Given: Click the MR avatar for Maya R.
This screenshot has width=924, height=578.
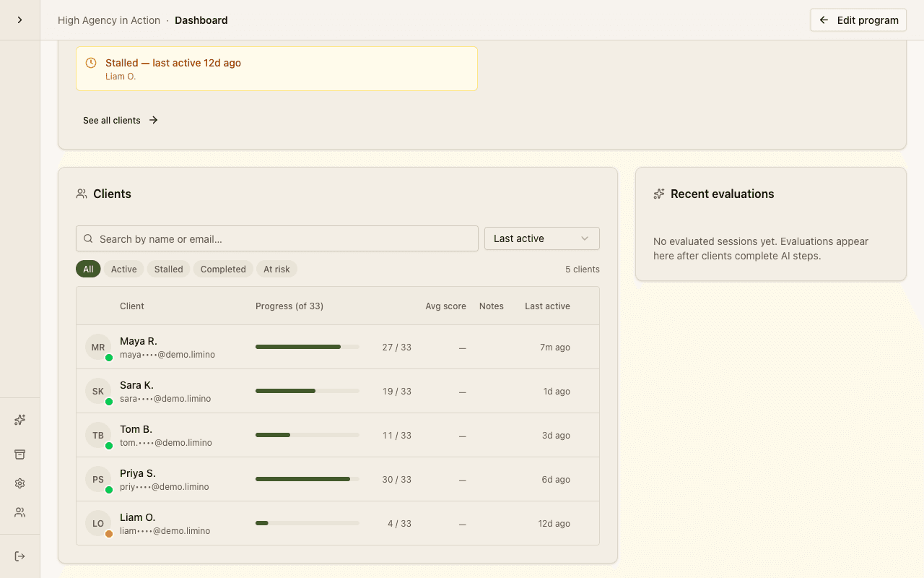Looking at the screenshot, I should 98,347.
